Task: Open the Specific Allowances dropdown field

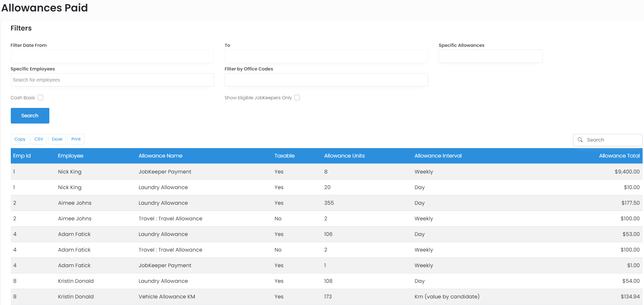Action: point(490,56)
